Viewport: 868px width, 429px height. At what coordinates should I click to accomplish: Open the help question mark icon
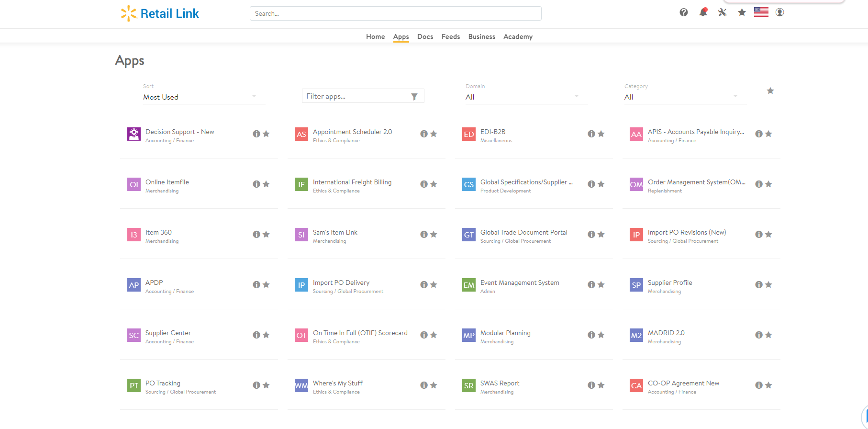tap(684, 12)
